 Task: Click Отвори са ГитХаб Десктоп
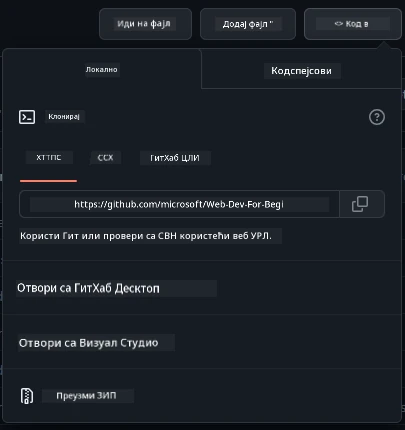coord(88,288)
